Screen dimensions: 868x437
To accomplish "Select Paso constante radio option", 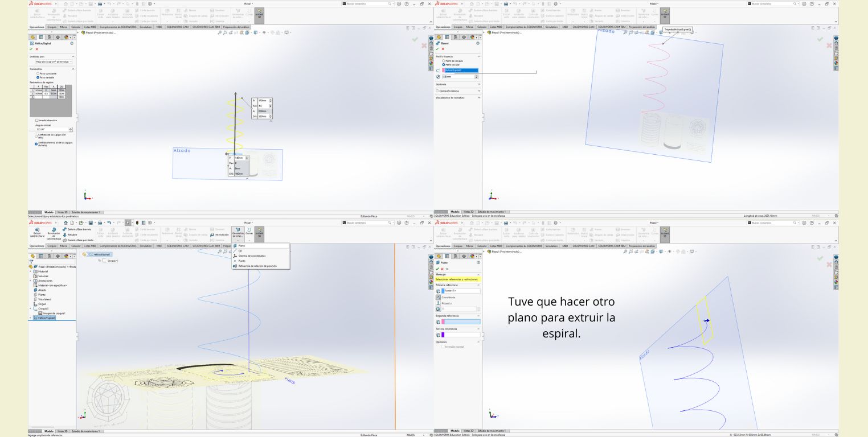I will tap(38, 73).
